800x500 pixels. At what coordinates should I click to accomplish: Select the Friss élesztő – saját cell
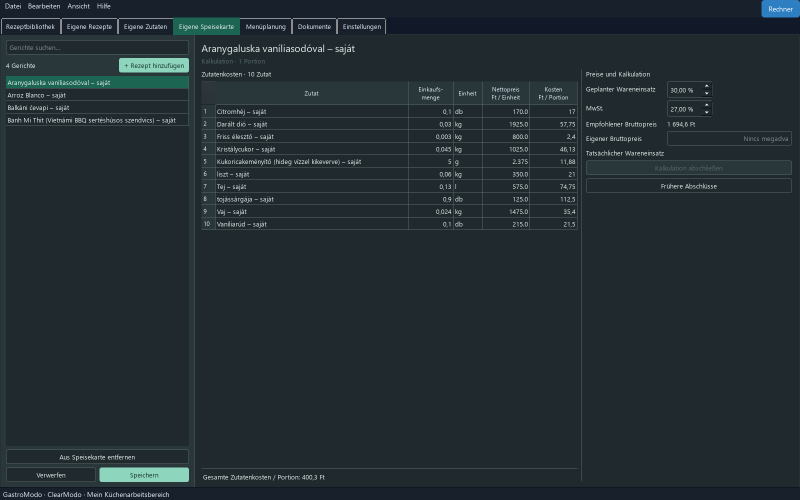click(312, 137)
